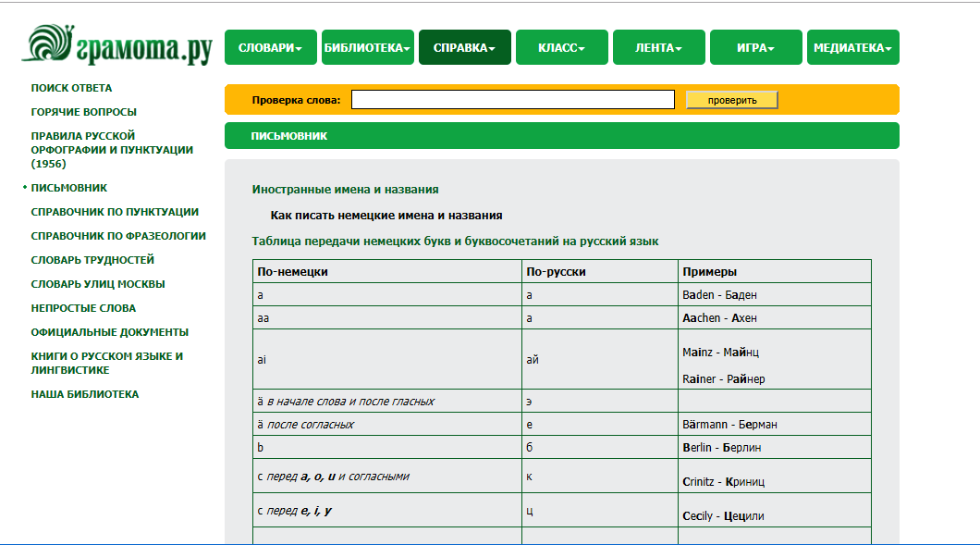
Task: Click the green ПИСЬМОВНИК section header
Action: pyautogui.click(x=562, y=136)
